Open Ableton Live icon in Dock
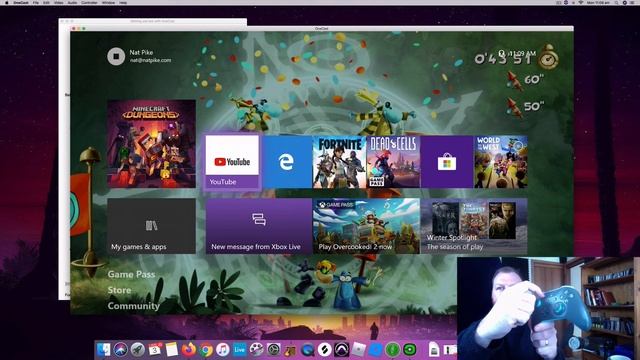 (x=239, y=350)
